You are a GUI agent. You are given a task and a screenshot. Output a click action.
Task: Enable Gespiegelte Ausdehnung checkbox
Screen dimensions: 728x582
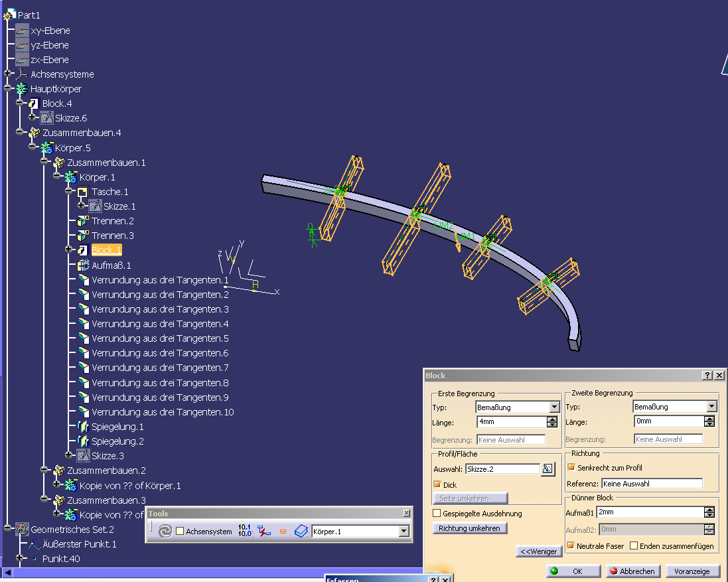(x=437, y=513)
